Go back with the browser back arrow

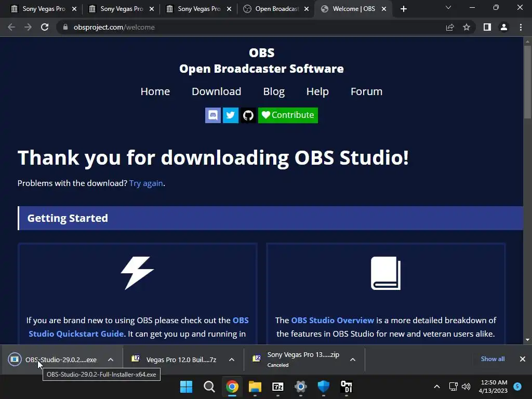point(11,27)
